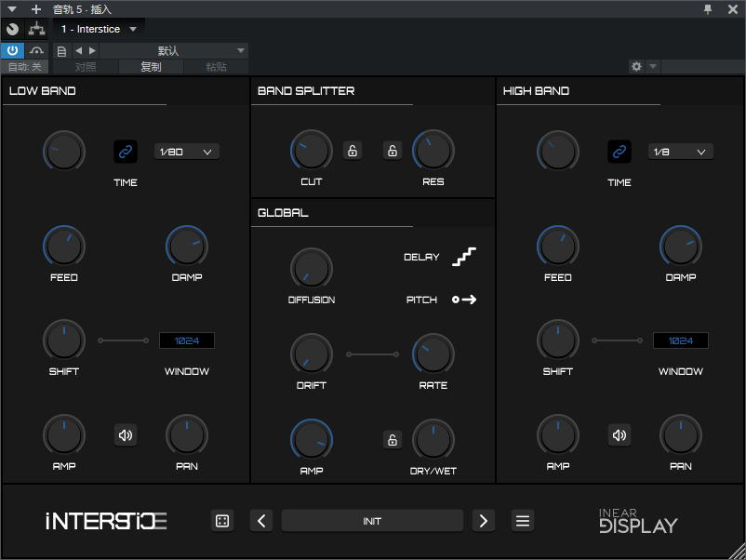Click the routing tree icon
This screenshot has width=746, height=560.
[36, 29]
